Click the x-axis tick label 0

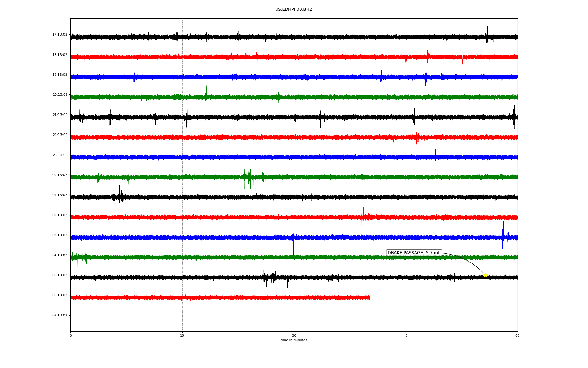[x=71, y=335]
